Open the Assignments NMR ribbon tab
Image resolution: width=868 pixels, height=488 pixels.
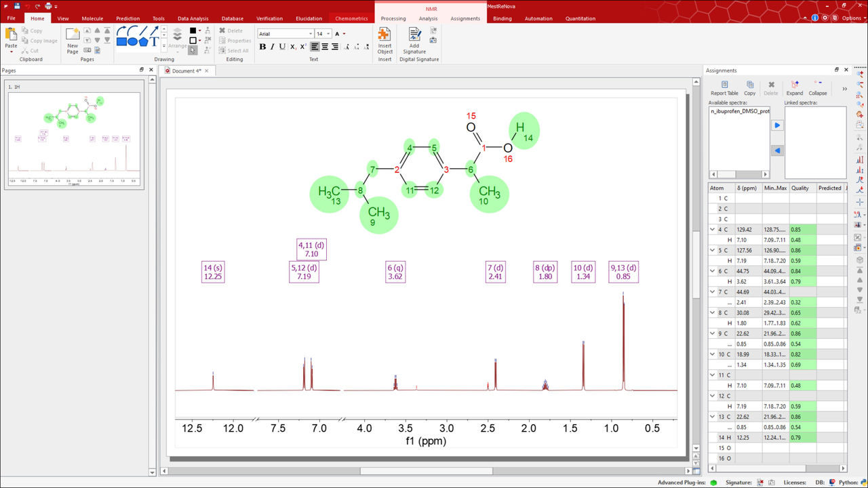[465, 18]
